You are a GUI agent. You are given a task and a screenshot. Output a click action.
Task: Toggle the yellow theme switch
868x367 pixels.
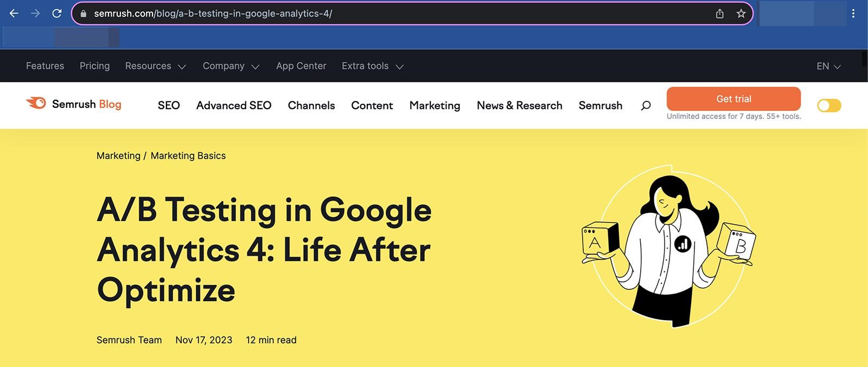(829, 105)
